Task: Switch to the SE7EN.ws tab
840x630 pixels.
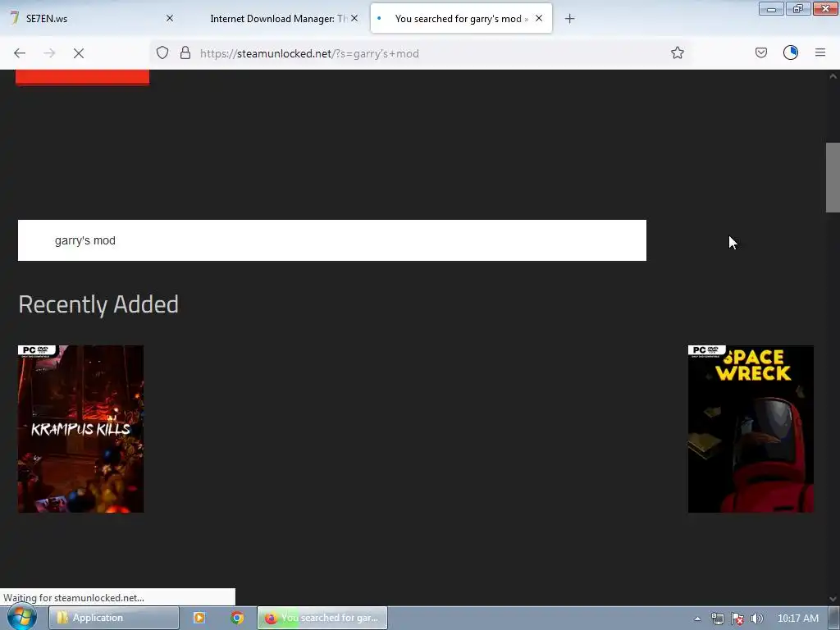Action: [91, 19]
